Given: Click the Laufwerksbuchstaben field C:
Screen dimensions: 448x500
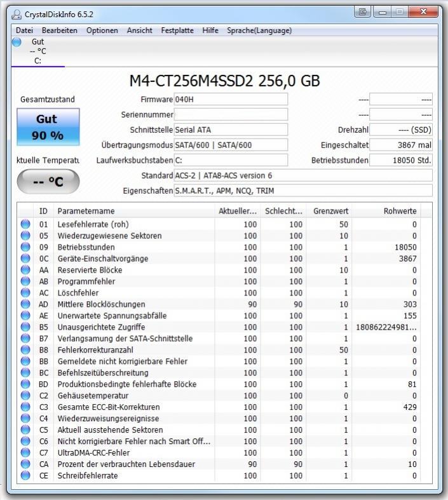Looking at the screenshot, I should tap(231, 160).
